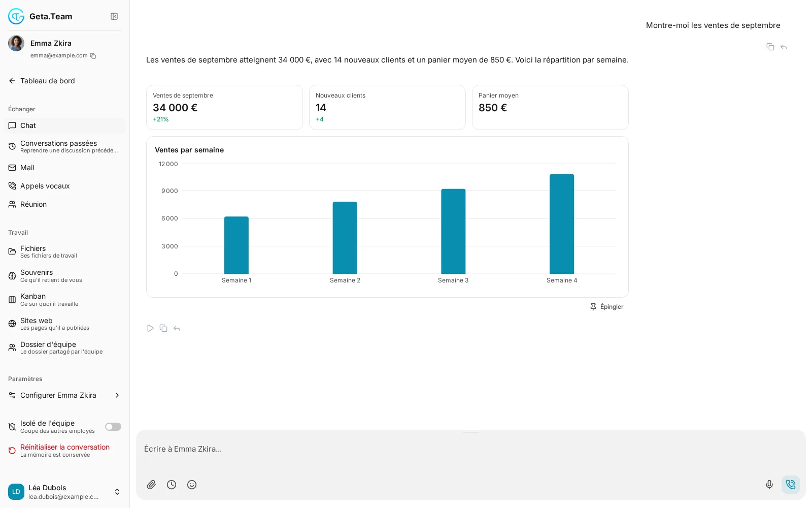
Task: Click the Semaine 2 bar
Action: pos(345,238)
